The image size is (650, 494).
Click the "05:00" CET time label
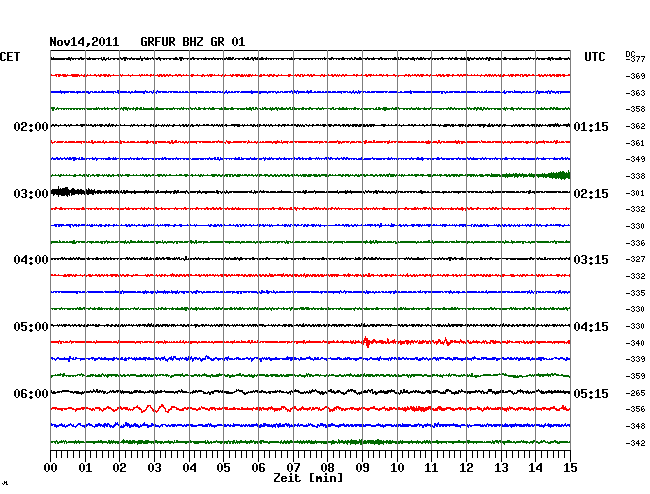(x=31, y=327)
